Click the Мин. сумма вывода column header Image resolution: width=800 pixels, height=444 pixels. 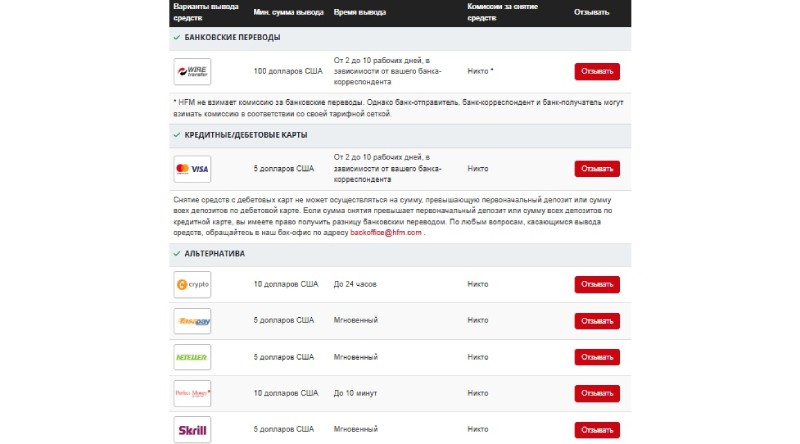click(x=289, y=12)
